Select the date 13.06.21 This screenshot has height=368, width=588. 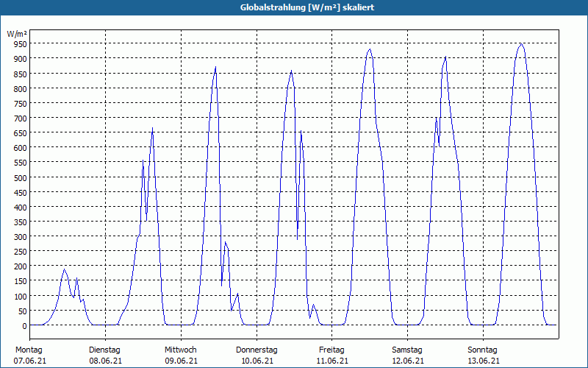(x=484, y=361)
